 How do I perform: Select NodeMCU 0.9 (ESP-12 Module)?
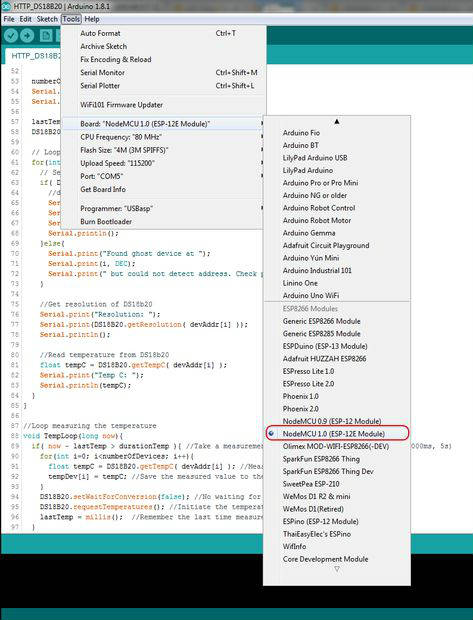coord(337,421)
